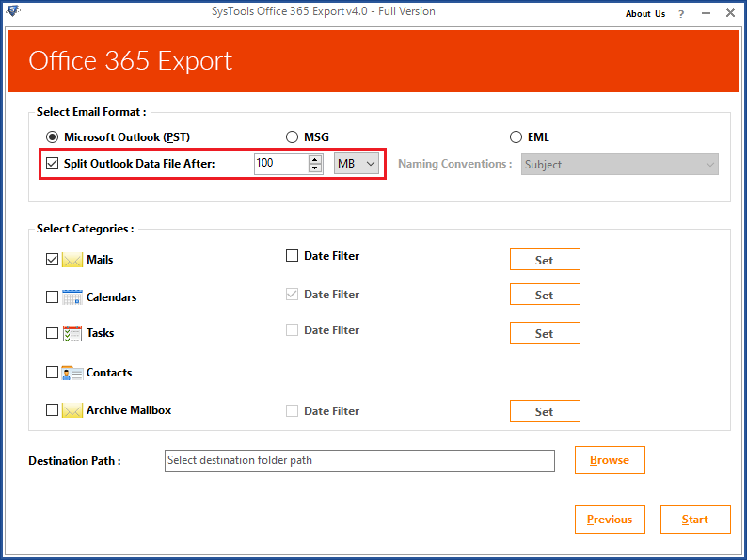
Task: Click the 'Select Email Format :' label
Action: pos(91,112)
